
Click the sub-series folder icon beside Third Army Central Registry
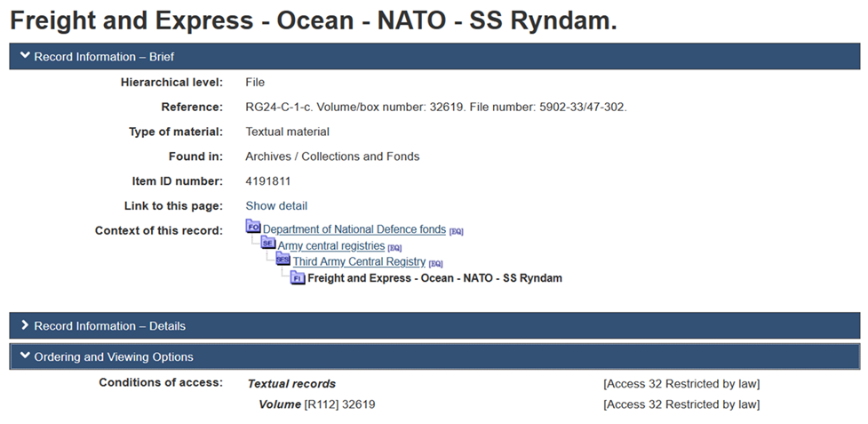(x=283, y=260)
